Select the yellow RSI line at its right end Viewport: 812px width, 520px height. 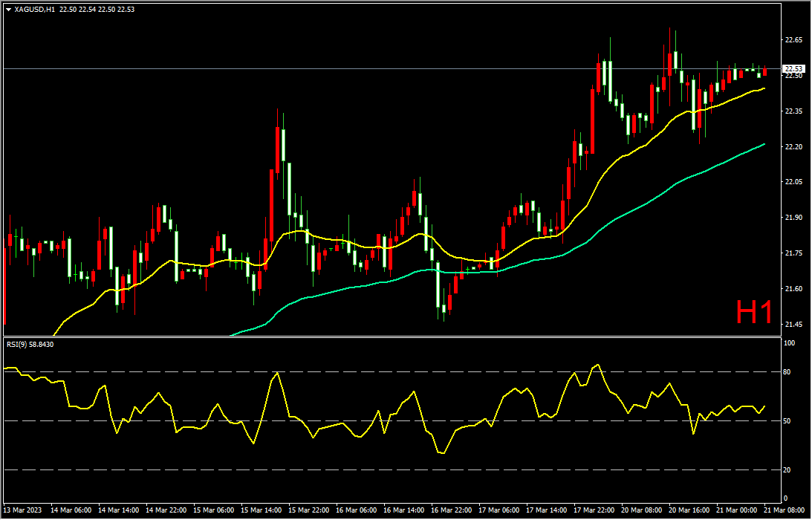(763, 407)
